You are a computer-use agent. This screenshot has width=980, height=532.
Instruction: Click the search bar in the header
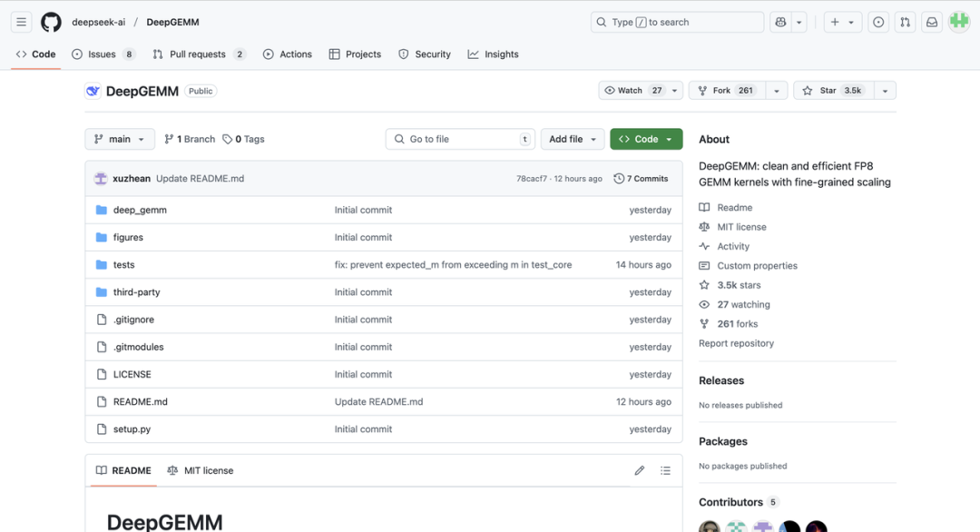pyautogui.click(x=677, y=22)
